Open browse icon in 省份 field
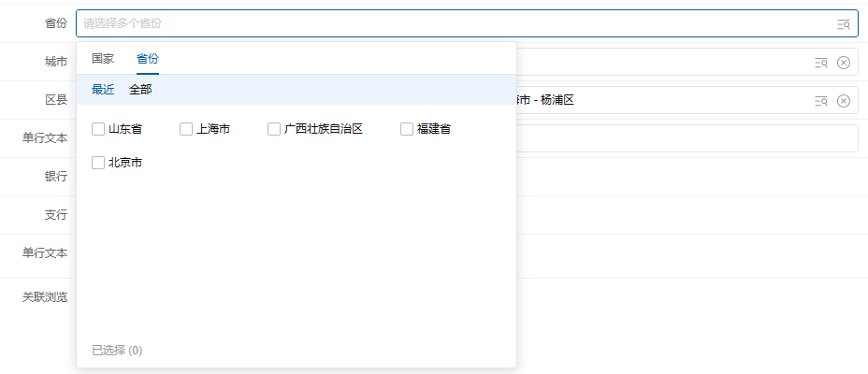 843,23
